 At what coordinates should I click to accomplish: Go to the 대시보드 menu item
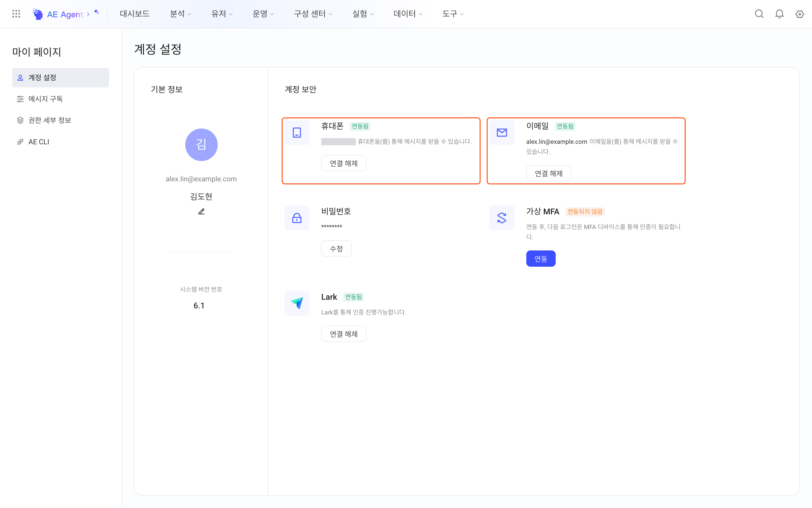pyautogui.click(x=134, y=14)
